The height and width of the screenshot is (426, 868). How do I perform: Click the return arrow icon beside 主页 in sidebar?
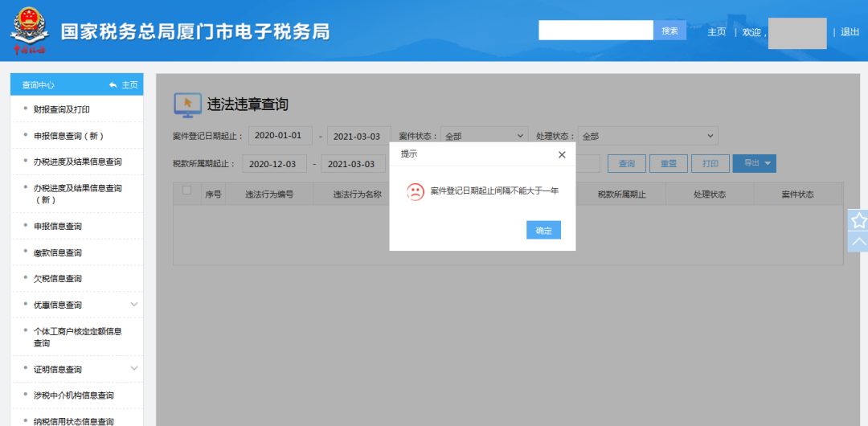coord(113,84)
